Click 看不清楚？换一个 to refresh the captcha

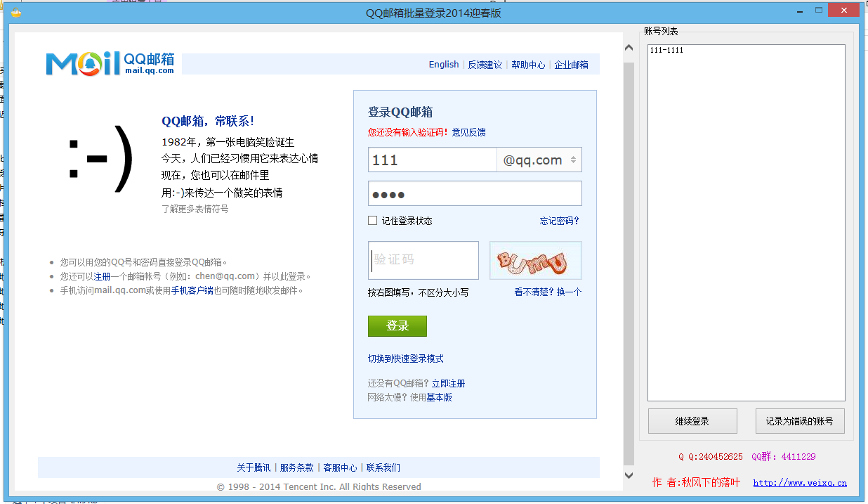(x=548, y=292)
